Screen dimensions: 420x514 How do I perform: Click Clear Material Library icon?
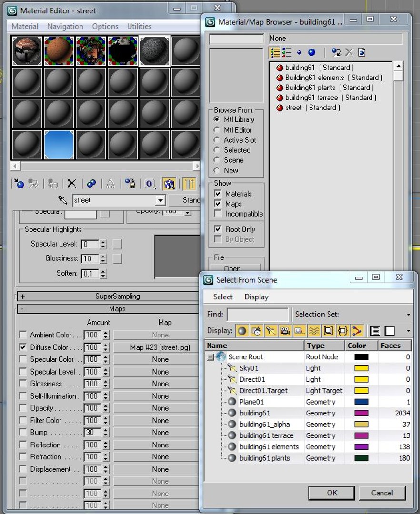[361, 52]
